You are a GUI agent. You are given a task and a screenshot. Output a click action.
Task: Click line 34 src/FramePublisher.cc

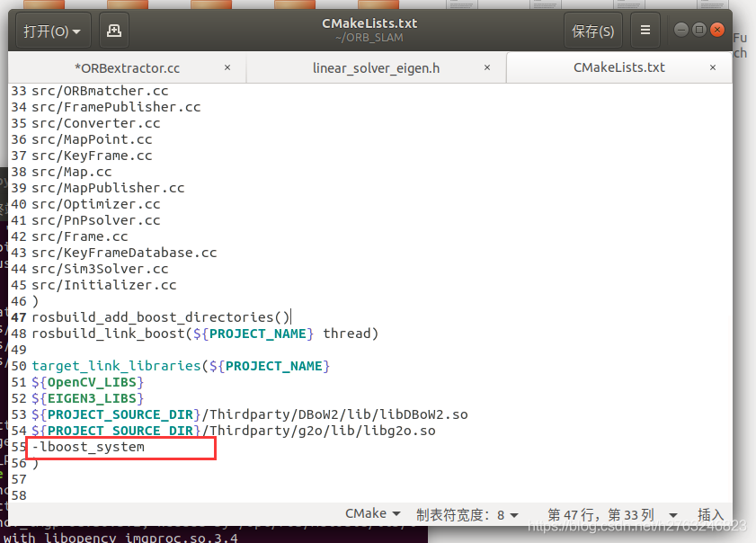116,107
